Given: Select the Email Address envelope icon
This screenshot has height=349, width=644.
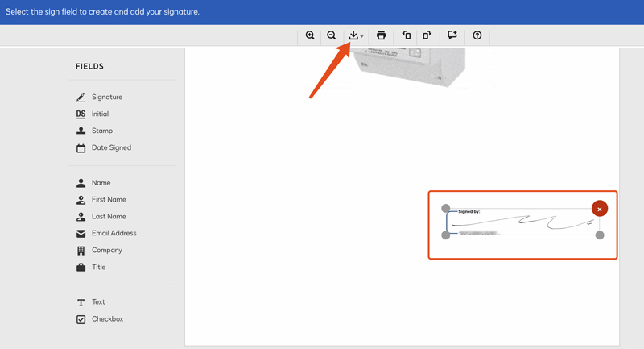Looking at the screenshot, I should [x=81, y=234].
